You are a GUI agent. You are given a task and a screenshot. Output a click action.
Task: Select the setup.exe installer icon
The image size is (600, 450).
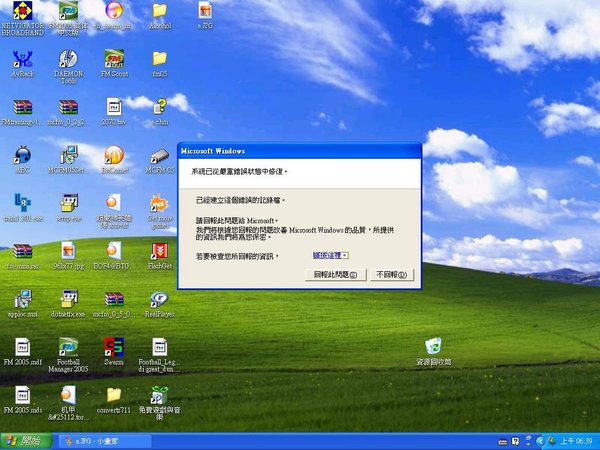pyautogui.click(x=69, y=203)
